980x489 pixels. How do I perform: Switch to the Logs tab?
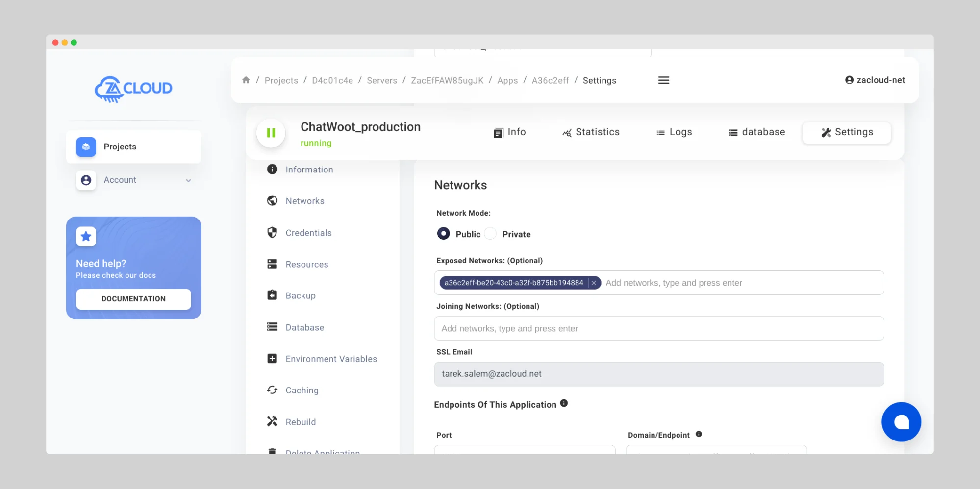pos(675,132)
